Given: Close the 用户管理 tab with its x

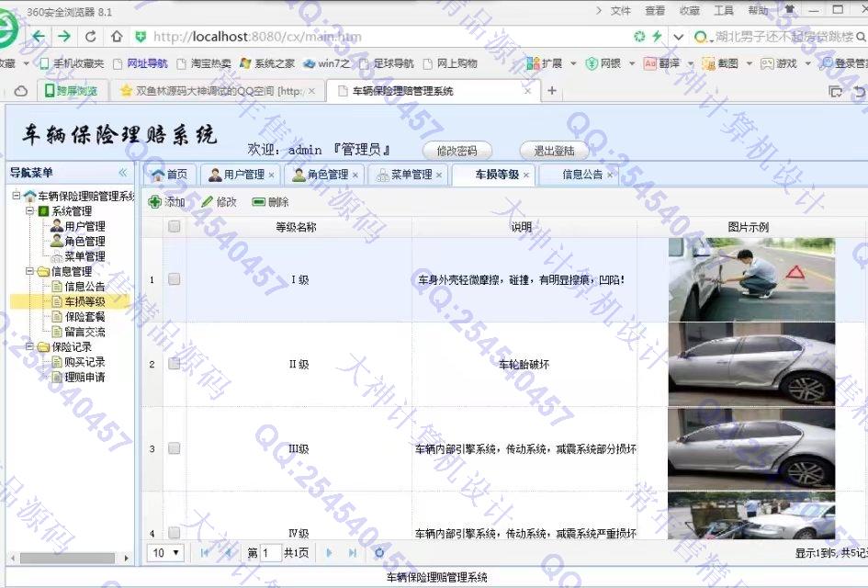Looking at the screenshot, I should tap(271, 175).
